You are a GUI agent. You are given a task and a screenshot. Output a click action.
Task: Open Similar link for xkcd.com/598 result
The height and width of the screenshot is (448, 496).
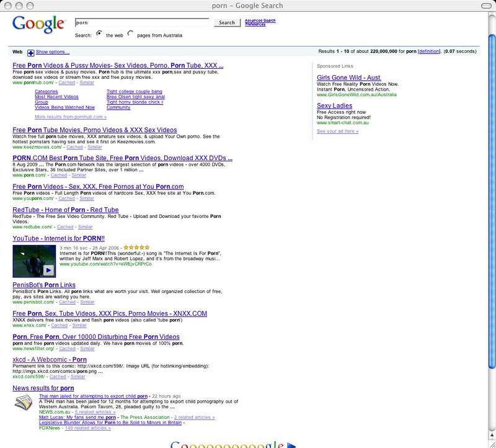[x=78, y=377]
